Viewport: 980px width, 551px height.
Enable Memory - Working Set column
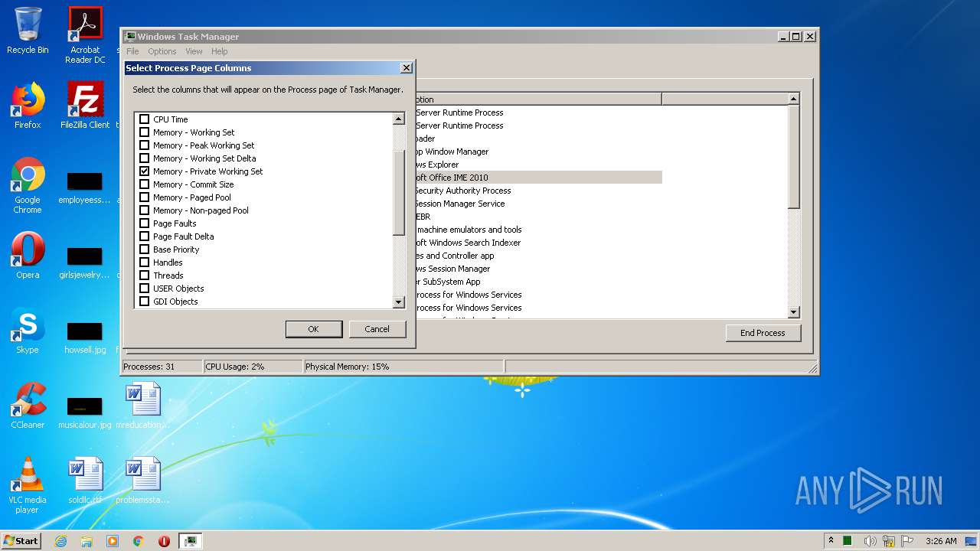pyautogui.click(x=144, y=132)
